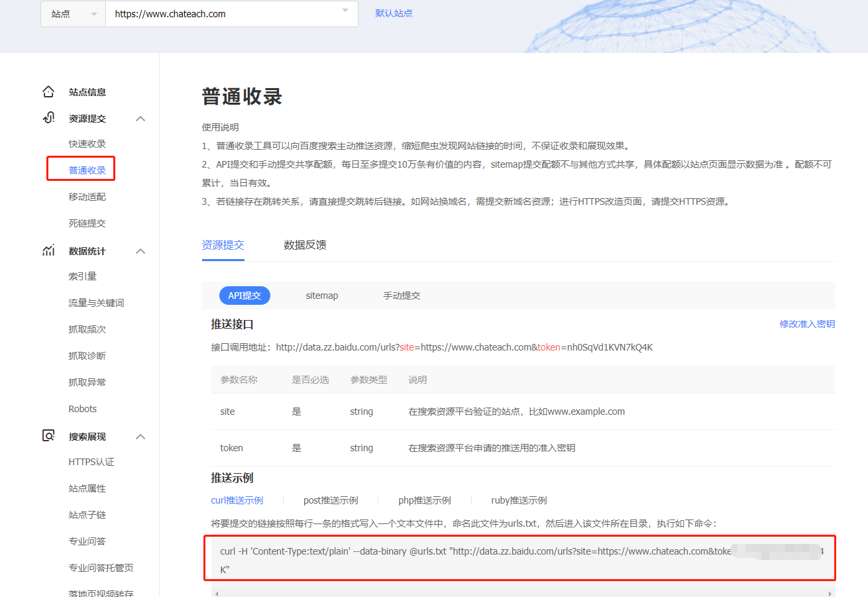Image resolution: width=868 pixels, height=597 pixels.
Task: Click the 参数名称 column header
Action: click(239, 380)
